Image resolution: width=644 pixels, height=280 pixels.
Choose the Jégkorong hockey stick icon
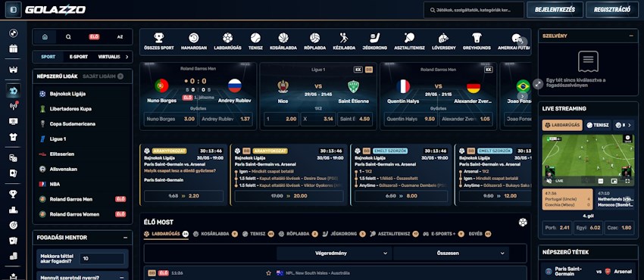[374, 38]
